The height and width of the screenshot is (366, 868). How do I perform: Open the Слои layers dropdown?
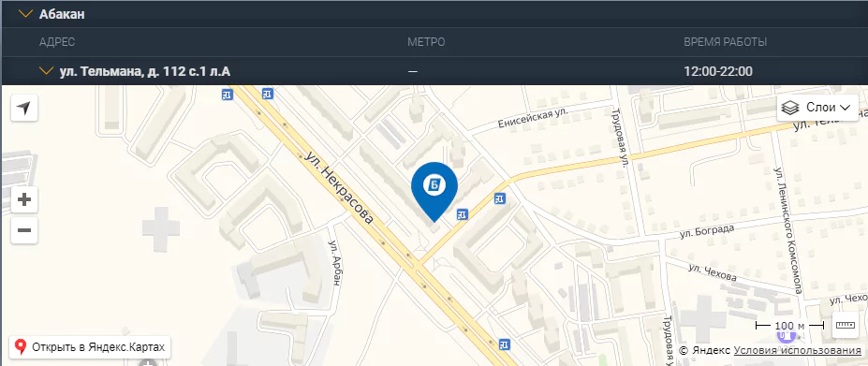tap(818, 108)
